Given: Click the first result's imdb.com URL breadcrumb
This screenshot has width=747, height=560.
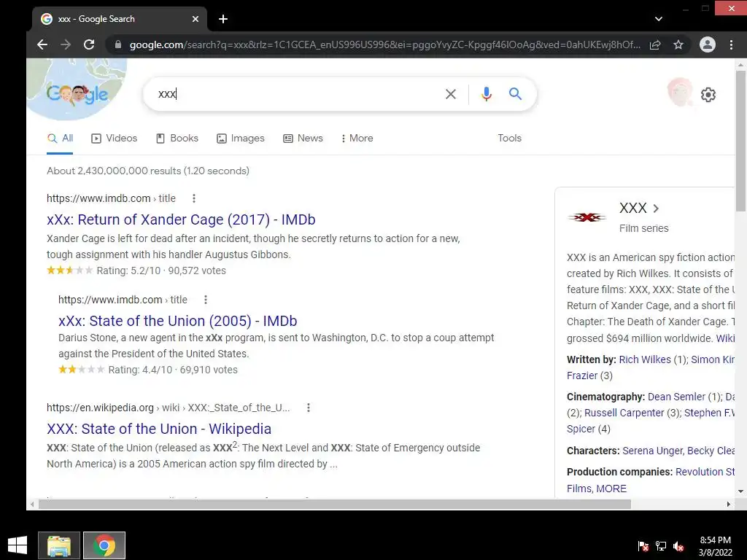Looking at the screenshot, I should (111, 198).
